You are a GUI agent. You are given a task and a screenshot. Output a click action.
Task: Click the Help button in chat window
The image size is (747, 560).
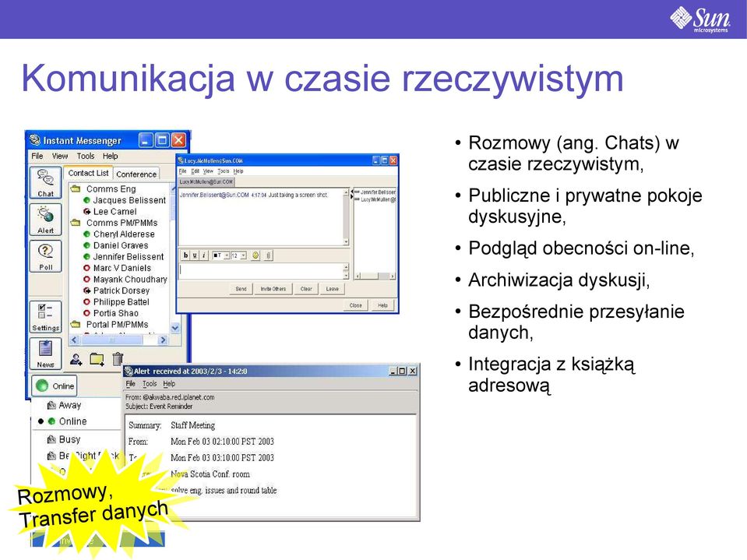pyautogui.click(x=382, y=305)
